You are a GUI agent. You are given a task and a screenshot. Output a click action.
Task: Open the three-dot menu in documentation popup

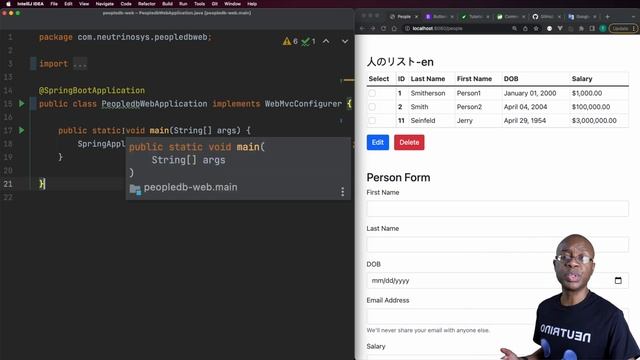tap(342, 192)
